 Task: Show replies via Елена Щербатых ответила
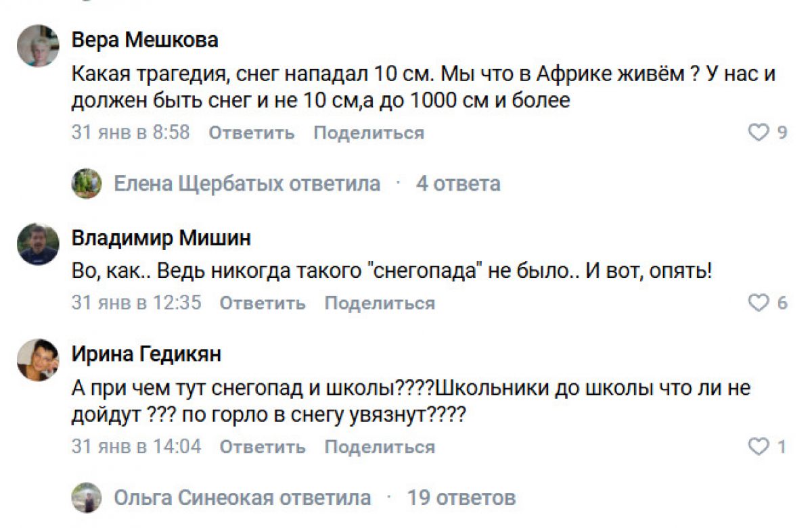[x=246, y=183]
